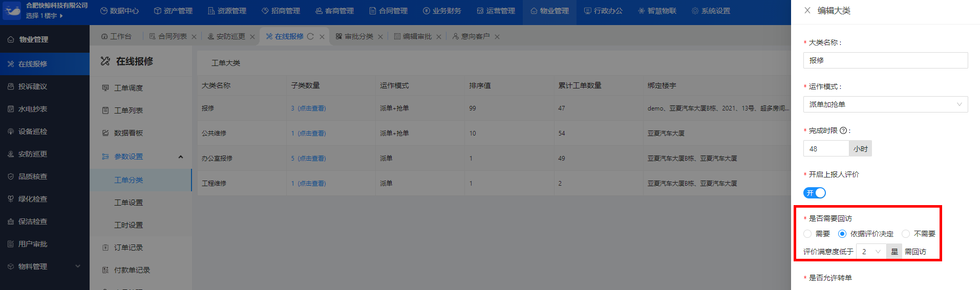Refresh the 在线报修 tab

click(x=310, y=36)
